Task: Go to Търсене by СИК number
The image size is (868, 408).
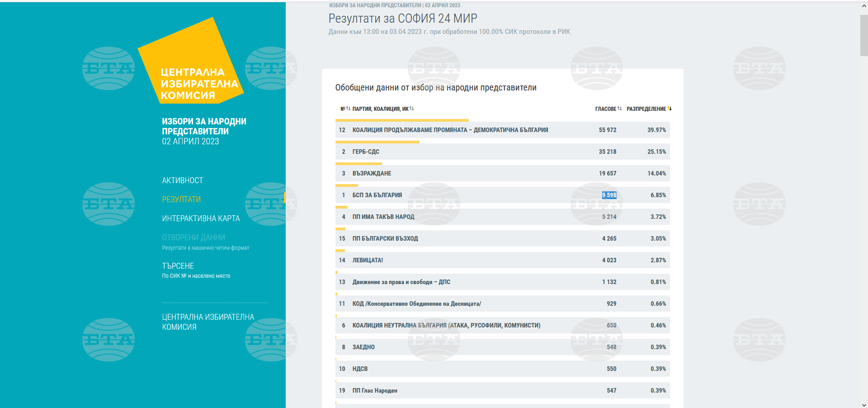Action: click(178, 266)
